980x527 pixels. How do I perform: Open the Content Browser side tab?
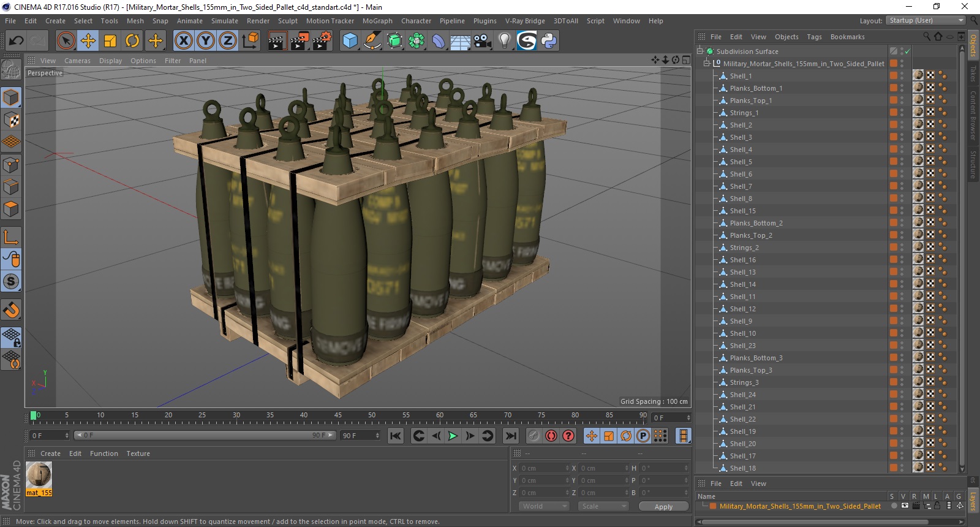pos(973,115)
